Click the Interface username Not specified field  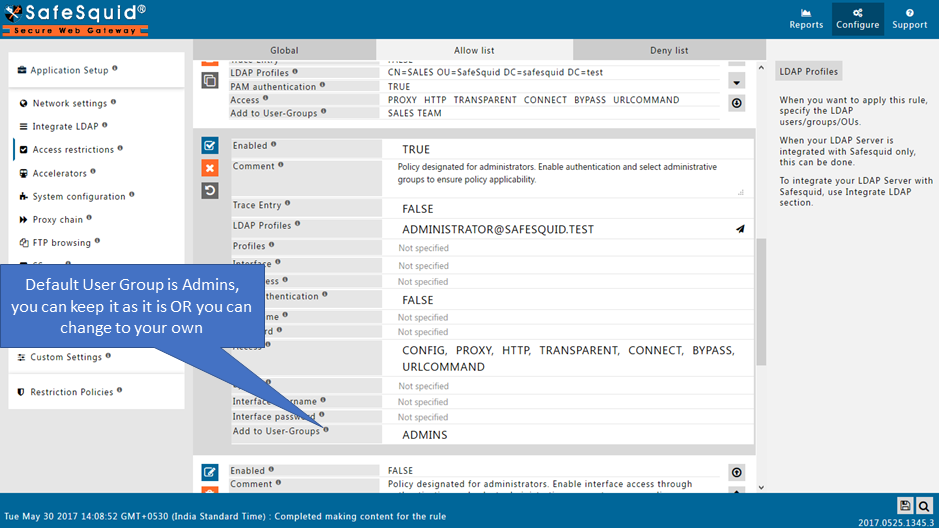click(568, 402)
